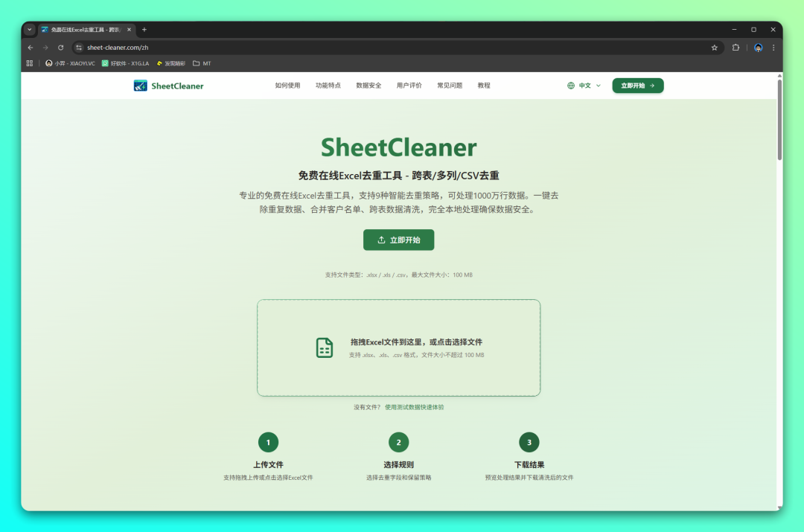Click the large SheetCleaner heading
Image resolution: width=804 pixels, height=532 pixels.
point(398,147)
